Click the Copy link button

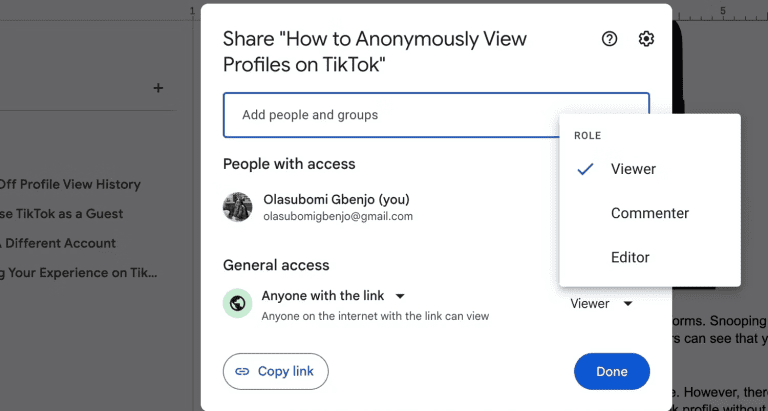(276, 371)
